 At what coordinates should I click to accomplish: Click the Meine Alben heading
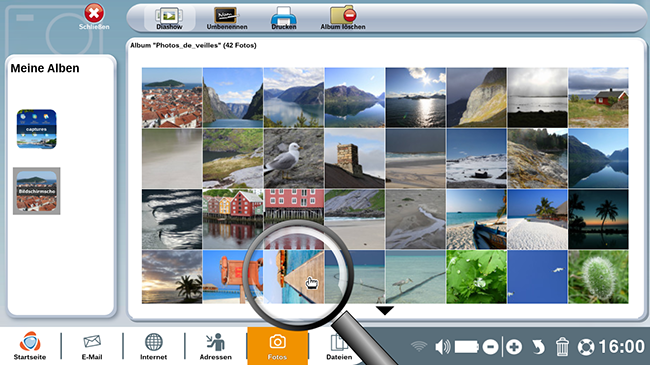click(x=45, y=68)
